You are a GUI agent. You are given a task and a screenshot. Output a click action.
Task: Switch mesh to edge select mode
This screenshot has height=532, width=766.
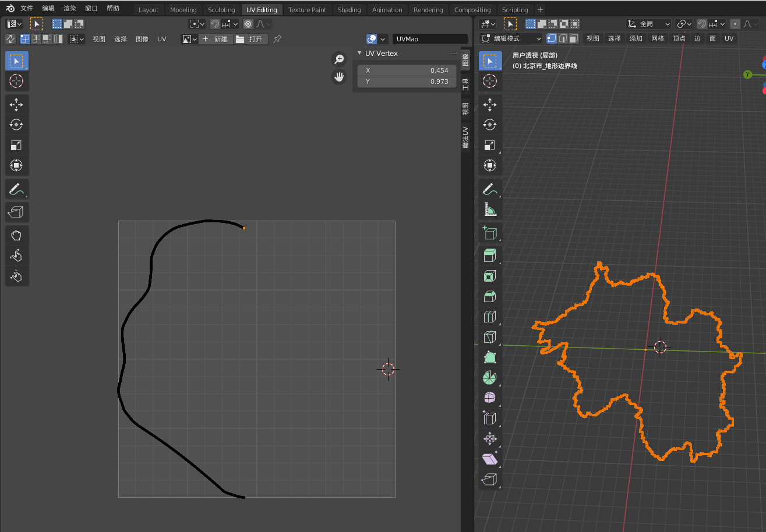(x=562, y=38)
